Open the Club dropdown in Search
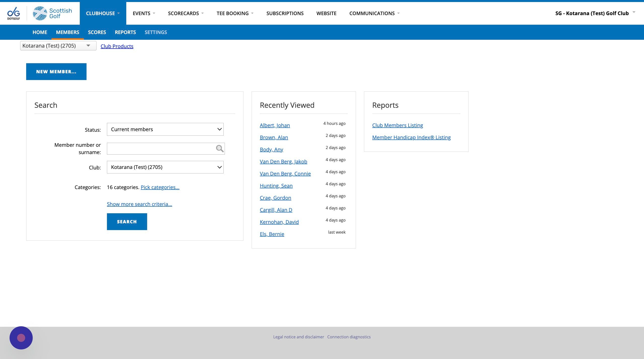This screenshot has height=359, width=644. (165, 167)
